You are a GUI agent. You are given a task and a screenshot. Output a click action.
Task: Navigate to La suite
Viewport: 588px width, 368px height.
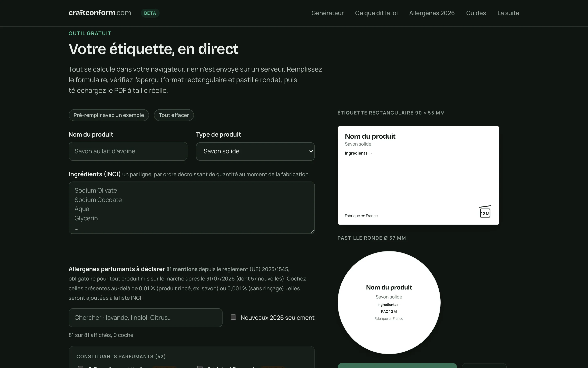point(508,13)
